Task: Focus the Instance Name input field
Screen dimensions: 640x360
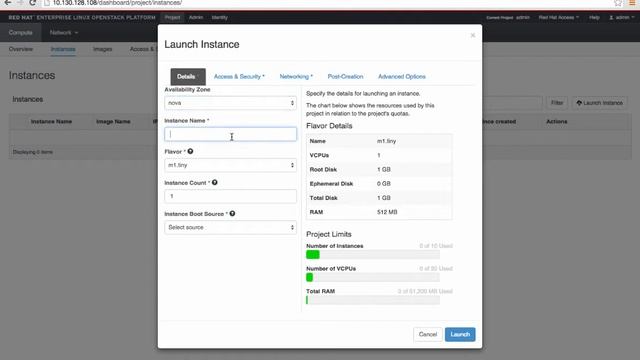Action: coord(231,134)
